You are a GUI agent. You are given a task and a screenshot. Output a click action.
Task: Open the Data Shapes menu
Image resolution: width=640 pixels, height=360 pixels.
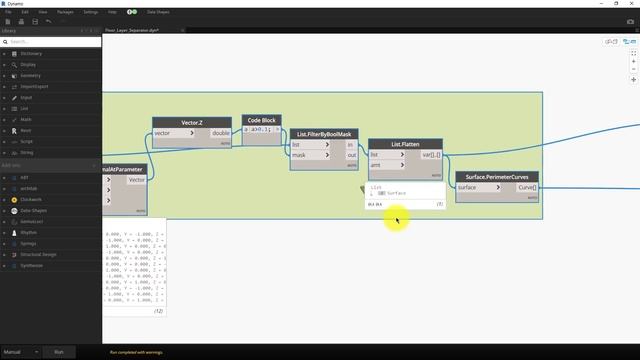pos(158,12)
